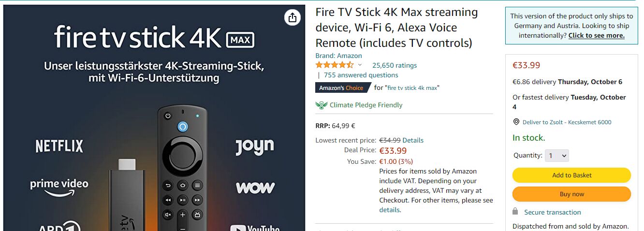Open the Brand: Amazon link

click(x=338, y=56)
